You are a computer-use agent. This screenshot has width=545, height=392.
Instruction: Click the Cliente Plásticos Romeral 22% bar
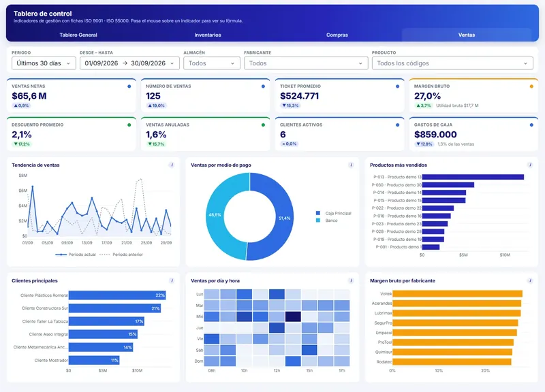click(x=117, y=295)
